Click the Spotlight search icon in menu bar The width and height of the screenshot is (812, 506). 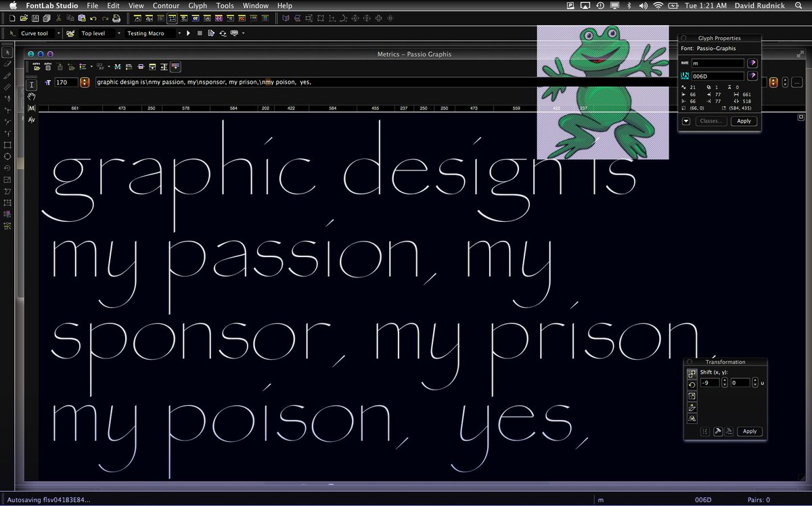click(798, 5)
